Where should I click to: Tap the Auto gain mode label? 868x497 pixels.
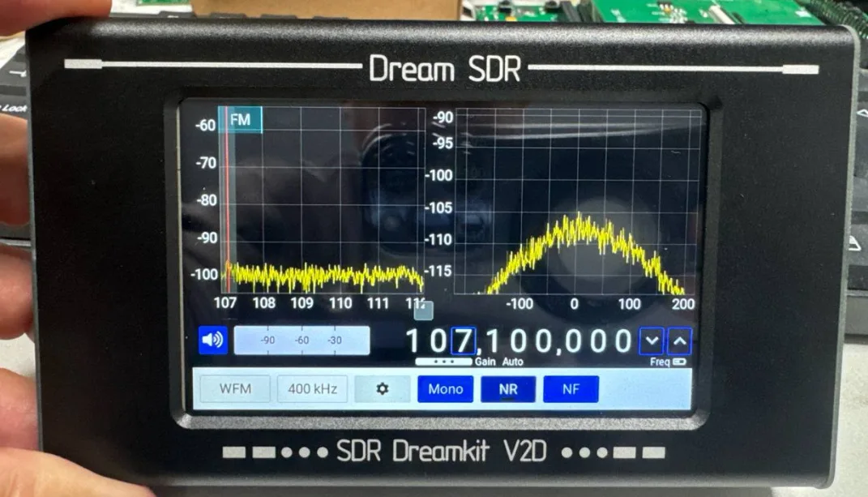[x=512, y=362]
